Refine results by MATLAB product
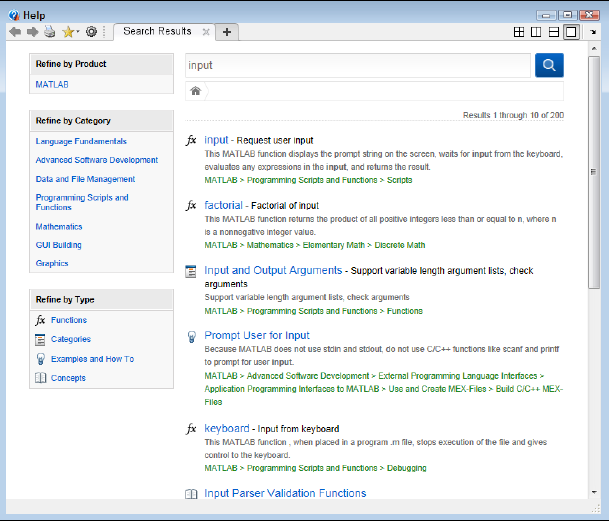Viewport: 609px width, 521px height. click(52, 84)
